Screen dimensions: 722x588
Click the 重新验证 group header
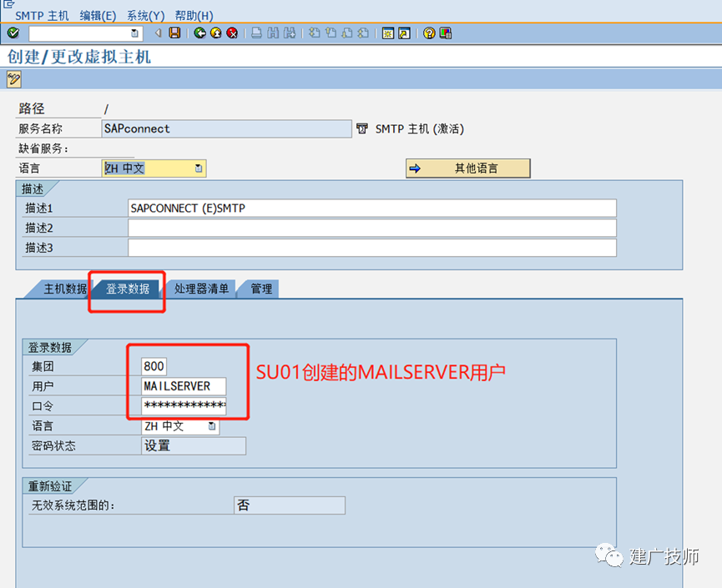tap(50, 486)
